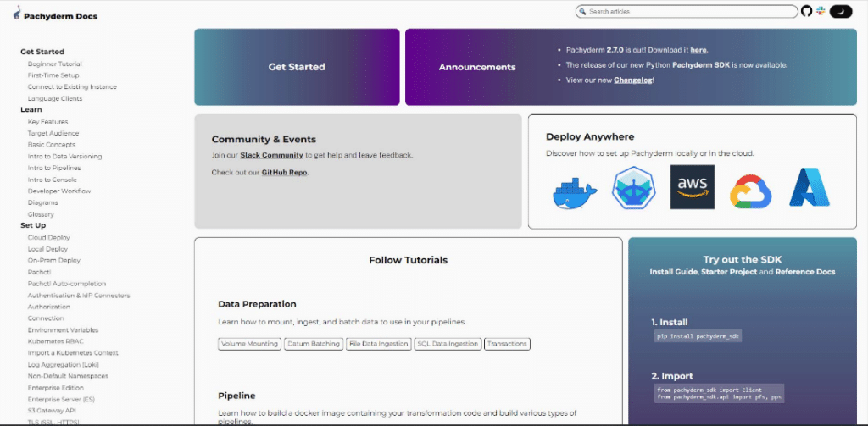Open On-Prem Deploy page

point(53,260)
